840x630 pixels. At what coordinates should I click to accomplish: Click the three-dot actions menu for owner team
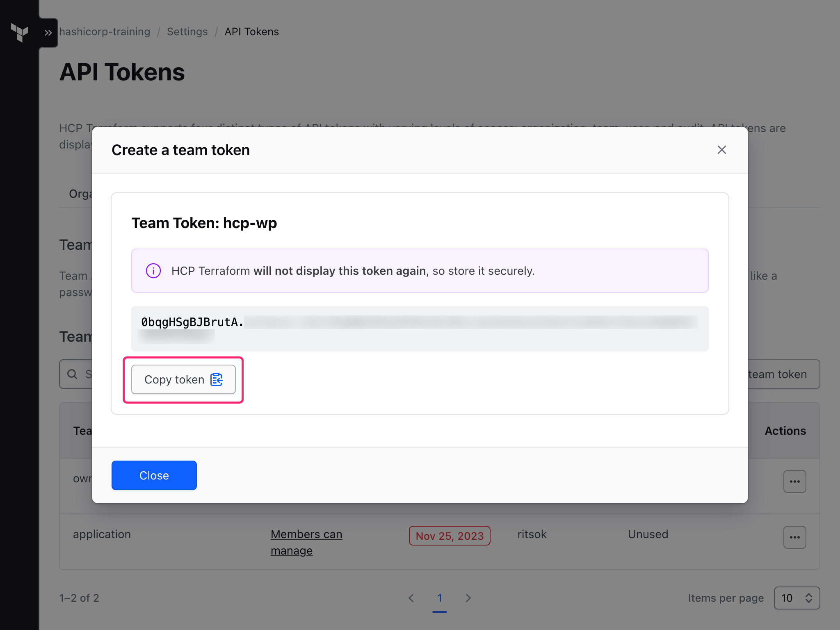coord(795,482)
